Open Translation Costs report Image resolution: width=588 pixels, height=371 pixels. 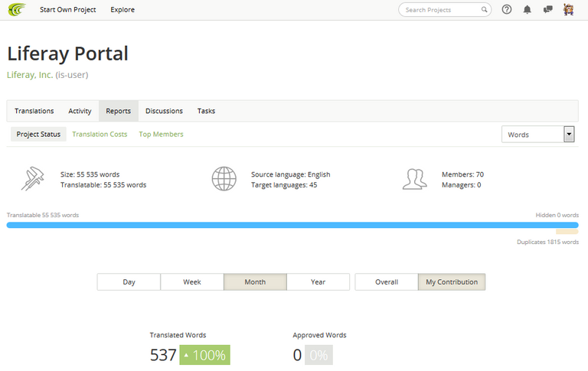[x=100, y=134]
